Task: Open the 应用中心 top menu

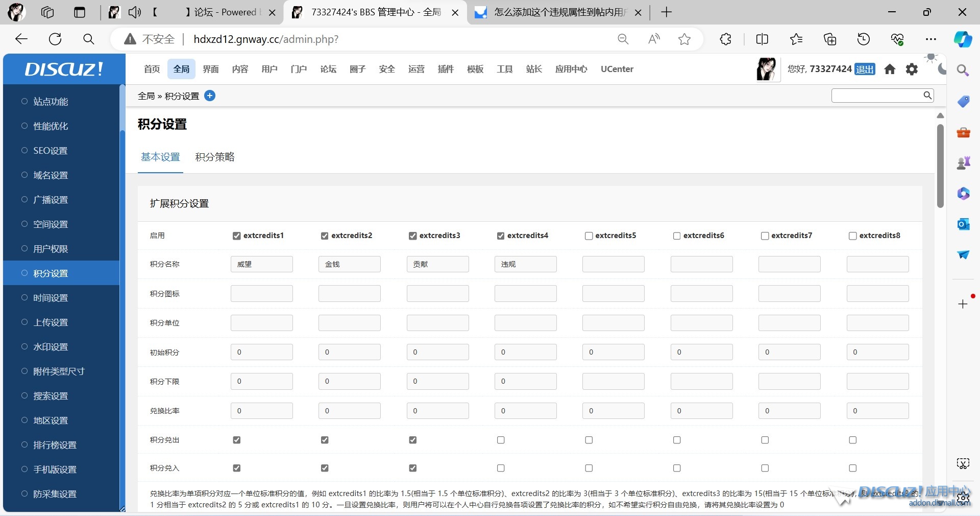Action: pyautogui.click(x=571, y=69)
